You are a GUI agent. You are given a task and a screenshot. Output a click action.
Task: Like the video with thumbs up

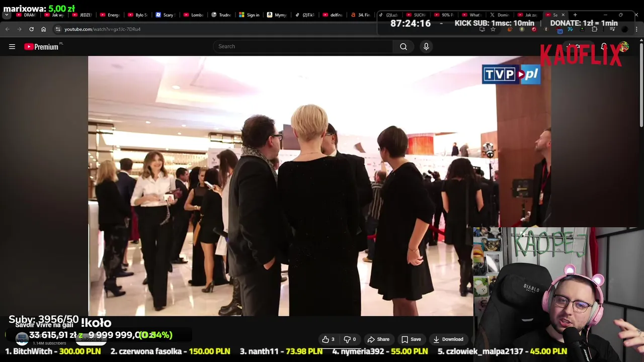tap(328, 339)
